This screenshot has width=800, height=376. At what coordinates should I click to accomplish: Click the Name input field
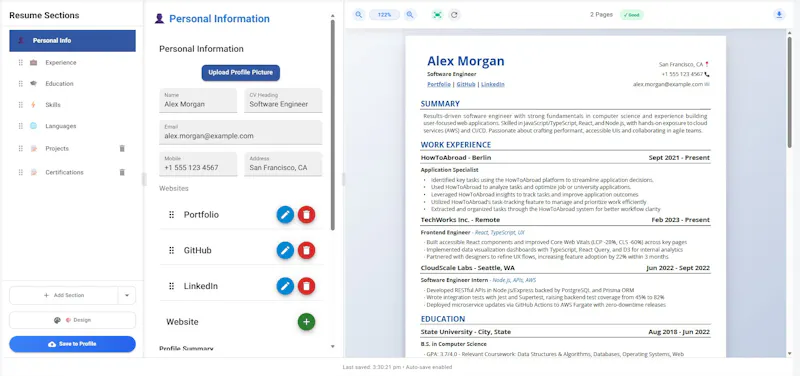(198, 101)
